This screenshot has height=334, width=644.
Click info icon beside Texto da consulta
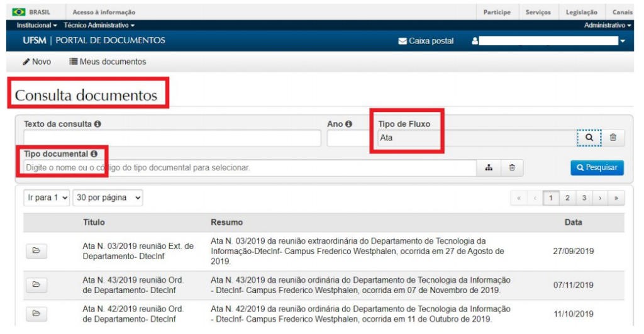pyautogui.click(x=97, y=125)
